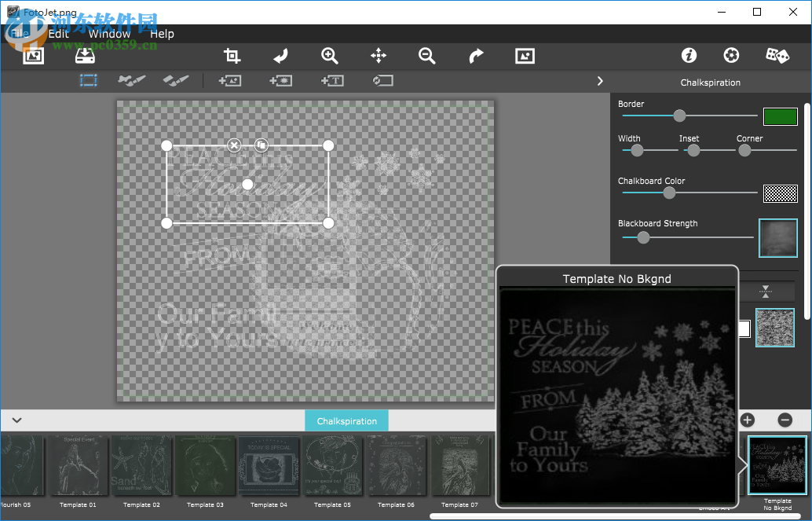Image resolution: width=812 pixels, height=521 pixels.
Task: Click the Add Text icon
Action: point(332,80)
